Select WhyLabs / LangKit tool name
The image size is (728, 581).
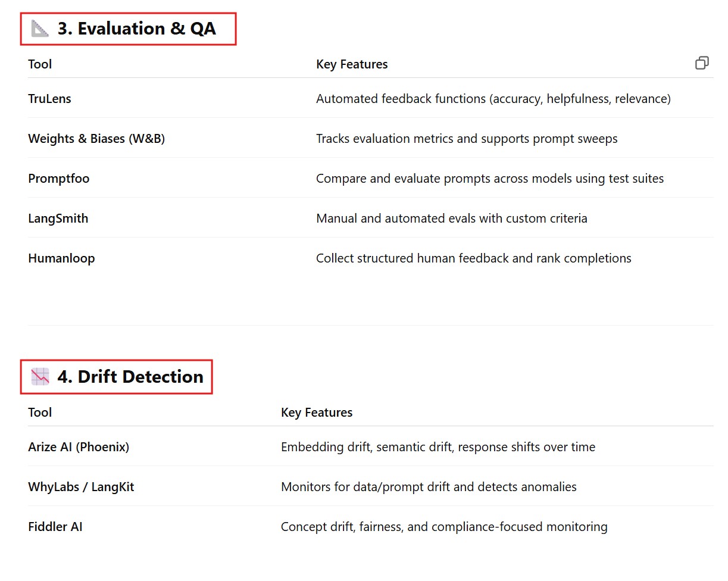pos(81,487)
